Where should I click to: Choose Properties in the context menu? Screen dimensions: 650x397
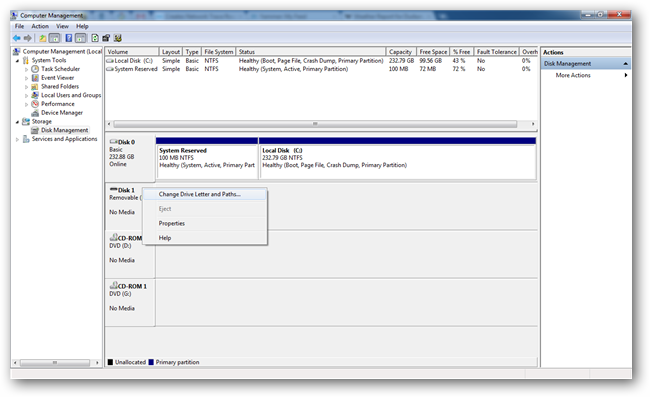204,223
